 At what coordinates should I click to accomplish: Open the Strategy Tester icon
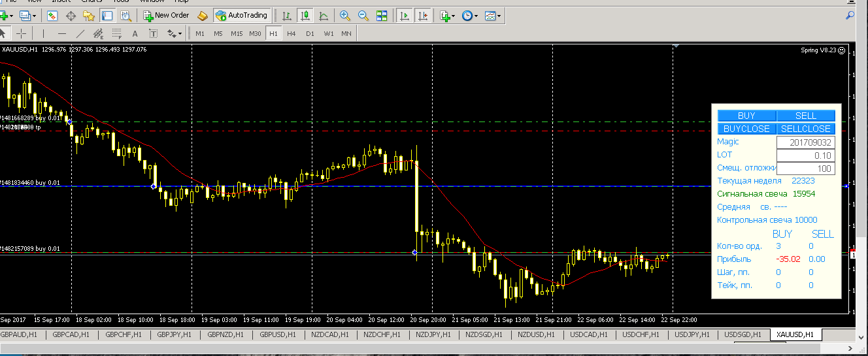tap(126, 15)
